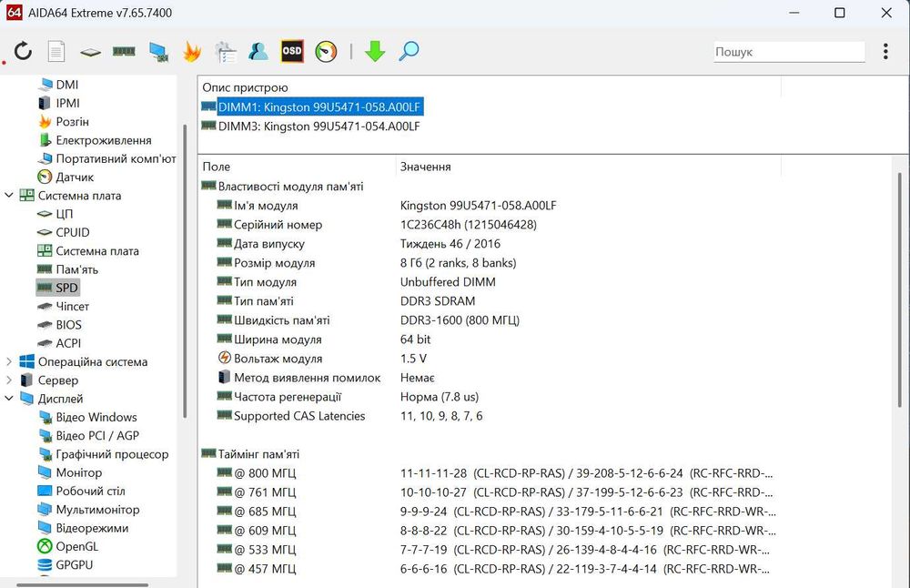
Task: Open the report wizard gear icon
Action: 225,52
